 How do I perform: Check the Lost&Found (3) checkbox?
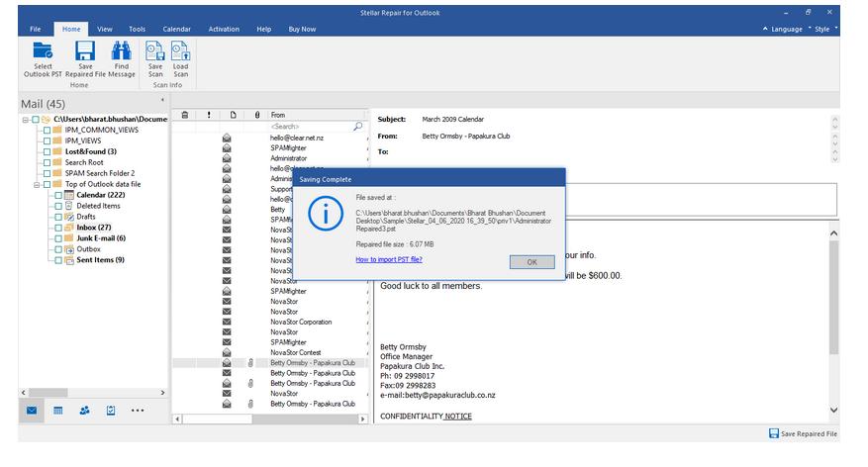point(48,151)
